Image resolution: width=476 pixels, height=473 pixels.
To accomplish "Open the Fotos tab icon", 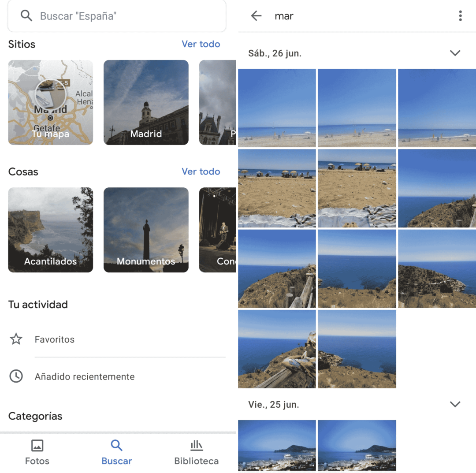I will coord(37,447).
